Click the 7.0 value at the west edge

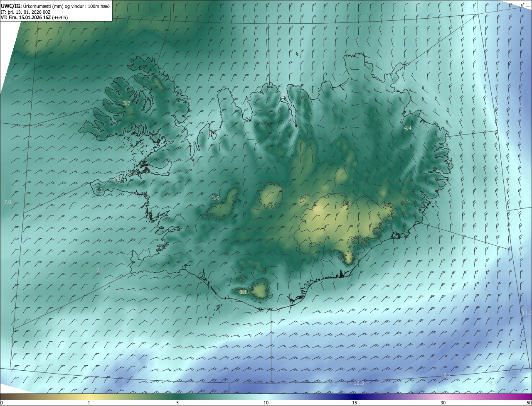(x=7, y=202)
